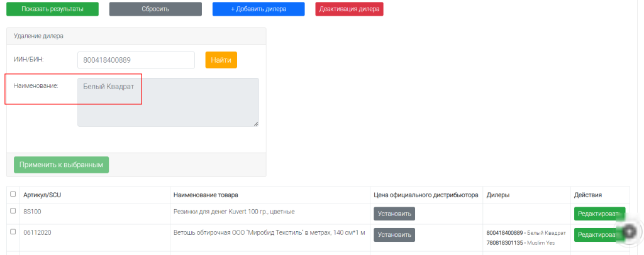The width and height of the screenshot is (644, 255).
Task: Toggle the select-all checkbox in table header
Action: coord(13,194)
